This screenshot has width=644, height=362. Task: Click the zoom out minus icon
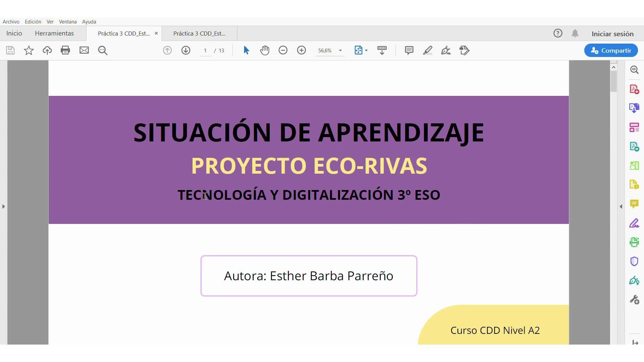click(283, 50)
